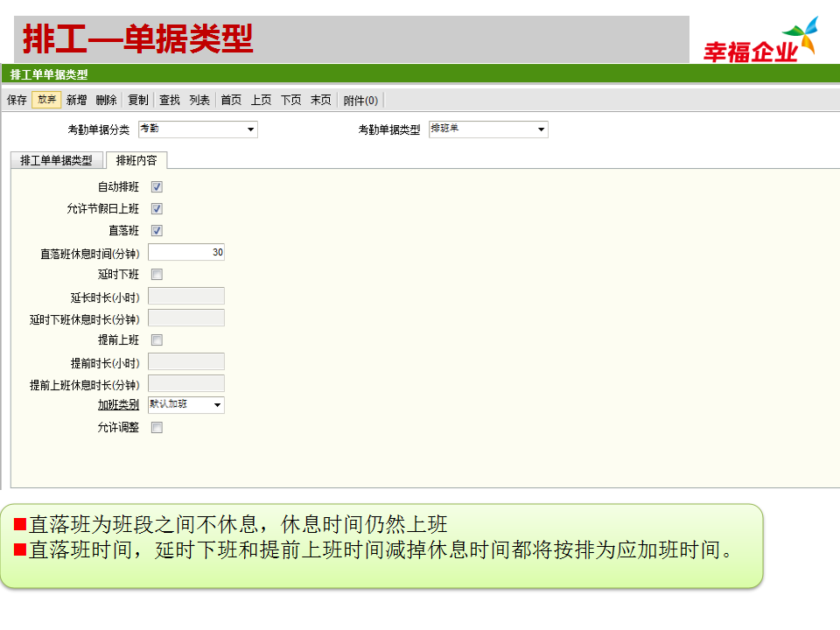Click the 删除 (Delete) toolbar button

coord(106,101)
